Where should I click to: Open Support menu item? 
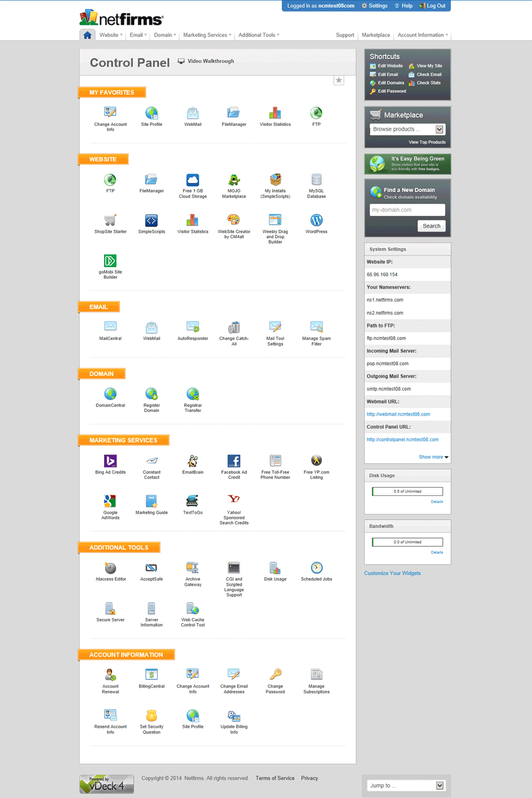pyautogui.click(x=345, y=35)
